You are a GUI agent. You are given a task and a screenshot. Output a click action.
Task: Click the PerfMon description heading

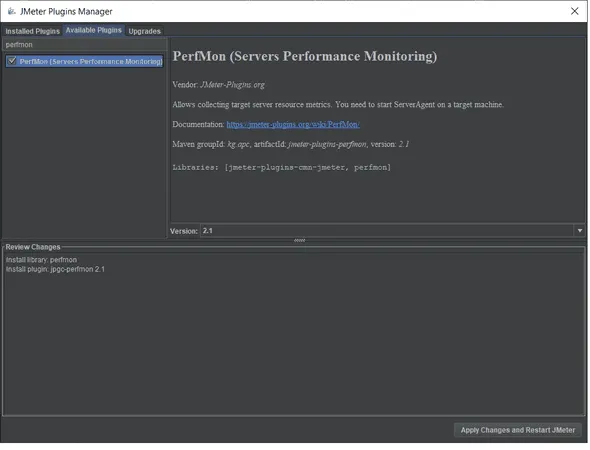pos(305,56)
